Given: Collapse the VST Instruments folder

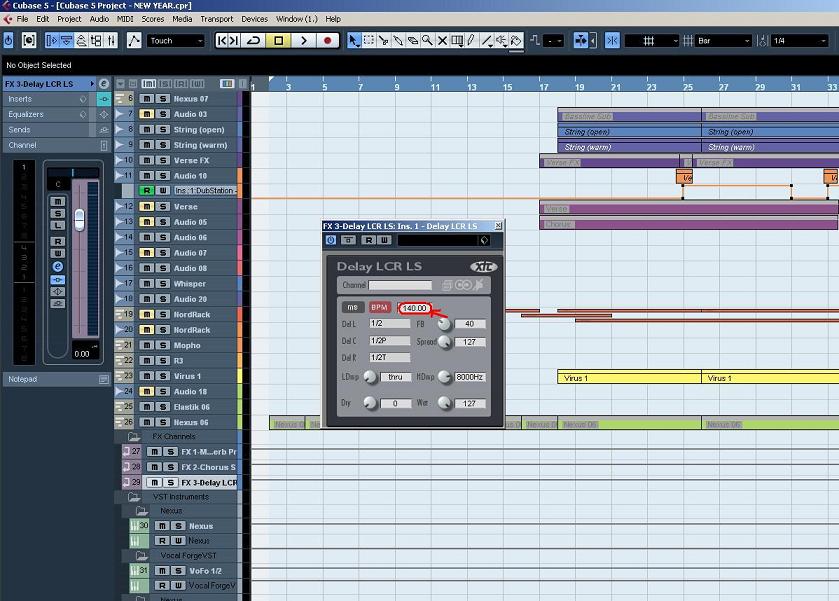Looking at the screenshot, I should coord(134,497).
